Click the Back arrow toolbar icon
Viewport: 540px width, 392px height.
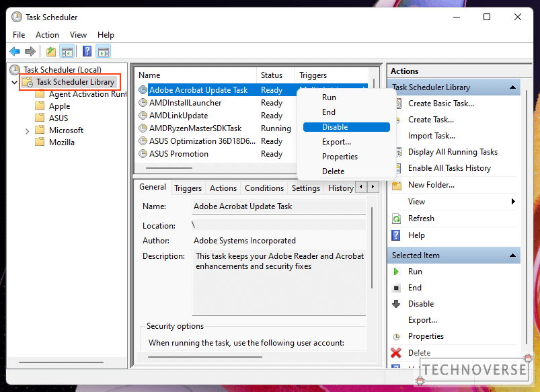click(x=15, y=52)
